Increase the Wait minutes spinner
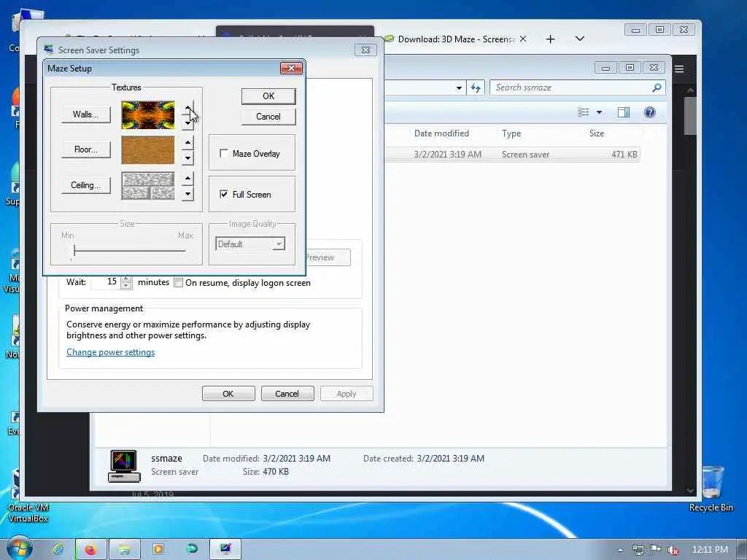 (x=125, y=279)
